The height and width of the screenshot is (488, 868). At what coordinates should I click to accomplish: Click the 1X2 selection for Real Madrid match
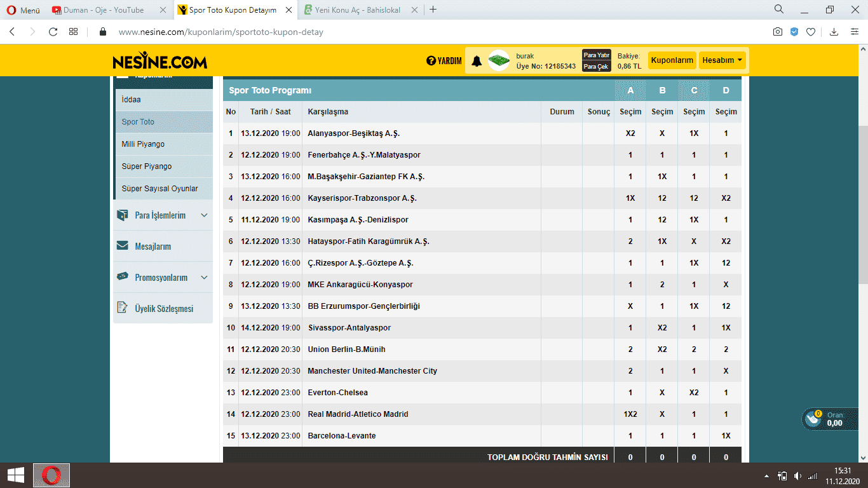630,414
